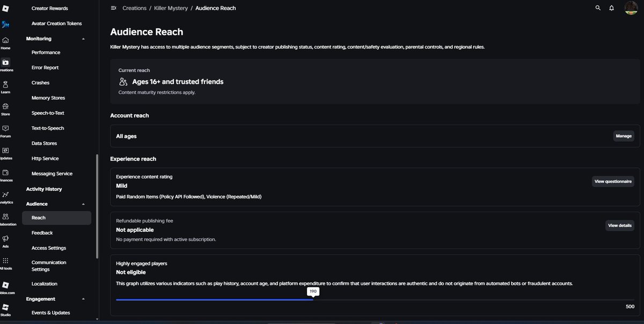Click the highly engaged players progress bar
The height and width of the screenshot is (324, 644).
point(375,300)
